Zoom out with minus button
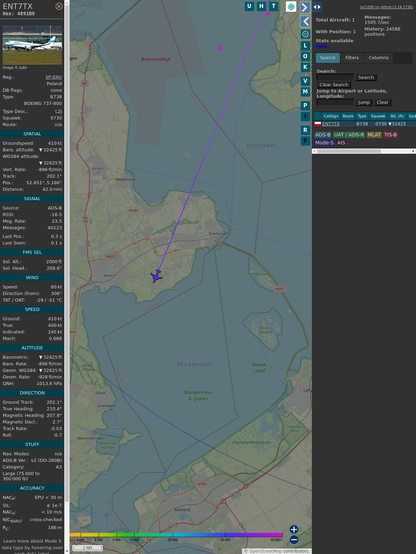 coord(294,540)
